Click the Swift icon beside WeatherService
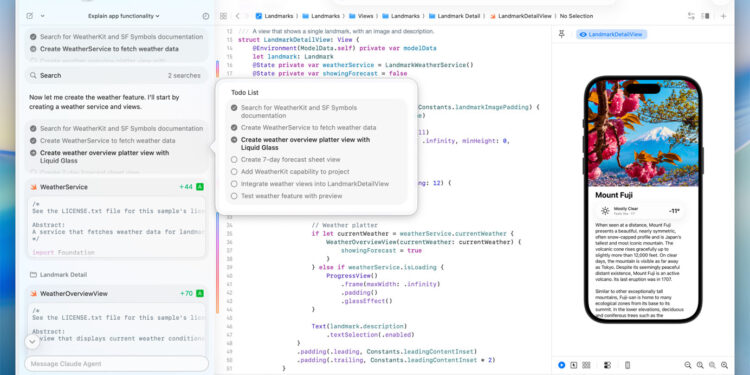This screenshot has width=750, height=375. [33, 187]
